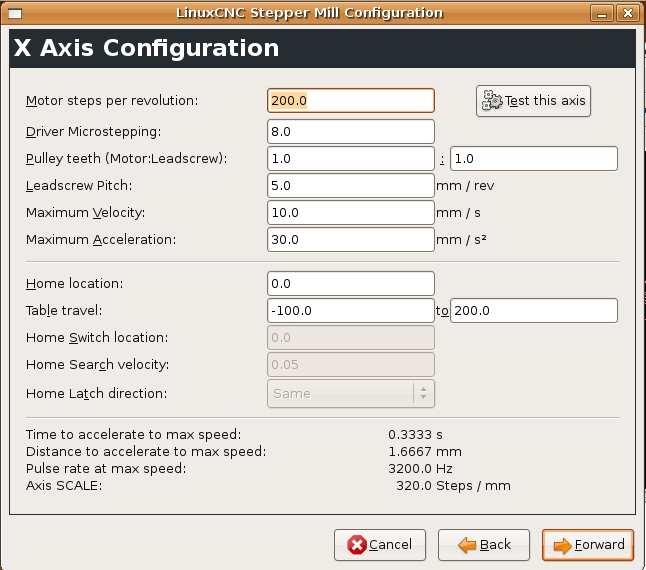This screenshot has width=646, height=570.
Task: Click the Time to accelerate to max speed label
Action: click(x=133, y=435)
